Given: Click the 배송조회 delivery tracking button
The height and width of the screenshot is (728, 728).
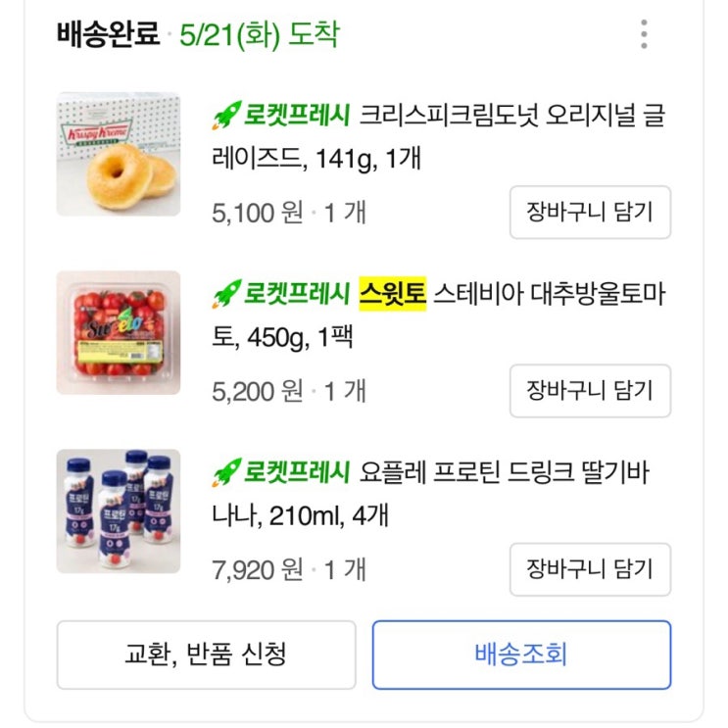Looking at the screenshot, I should (x=521, y=655).
